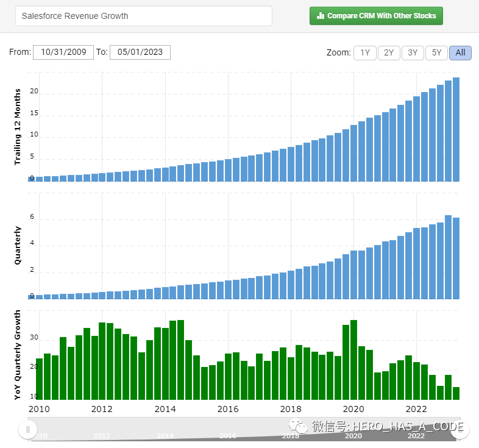Screen dimensions: 479x448
Task: Grab the right range navigator handle
Action: (460, 429)
